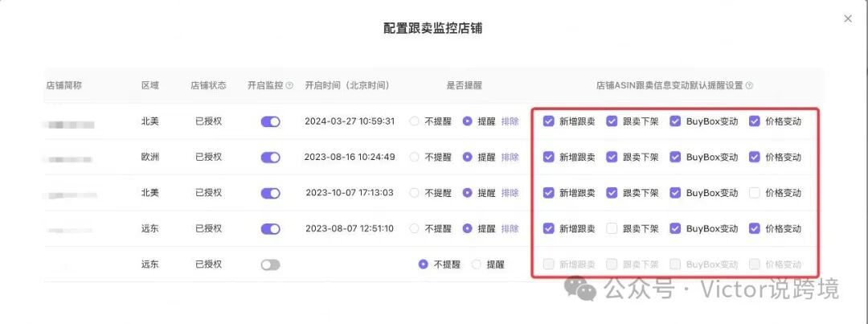Toggle BuyBox变动 checkbox in the 欧洲 row
868x324 pixels.
pos(675,158)
